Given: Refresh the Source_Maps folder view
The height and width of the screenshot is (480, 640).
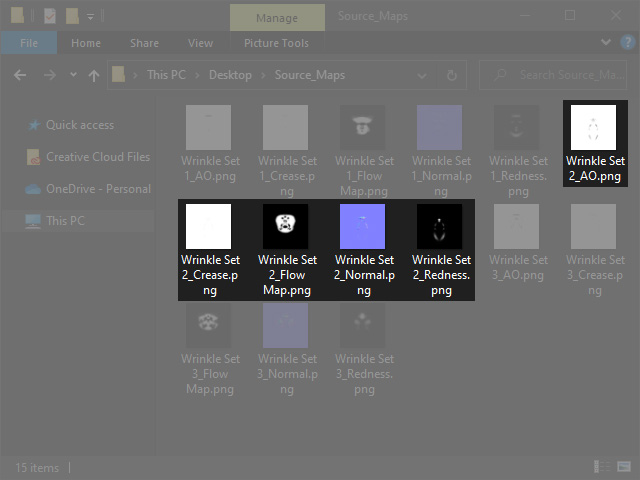Looking at the screenshot, I should (452, 75).
